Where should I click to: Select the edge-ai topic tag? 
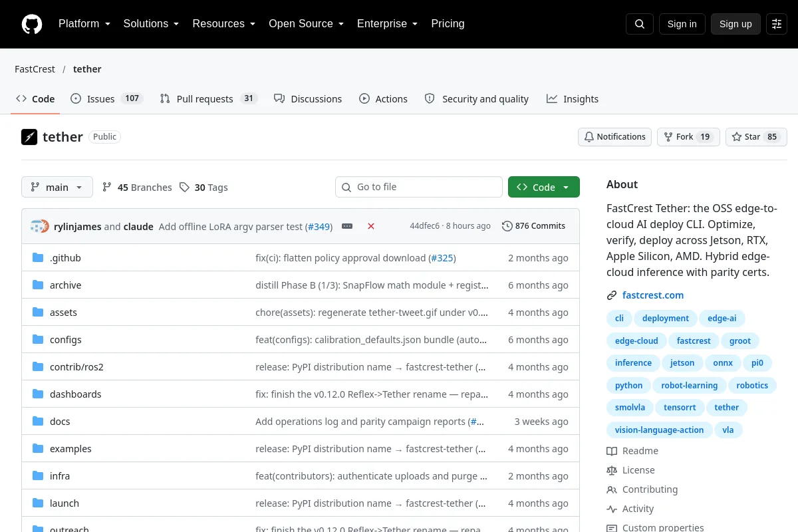pyautogui.click(x=722, y=319)
